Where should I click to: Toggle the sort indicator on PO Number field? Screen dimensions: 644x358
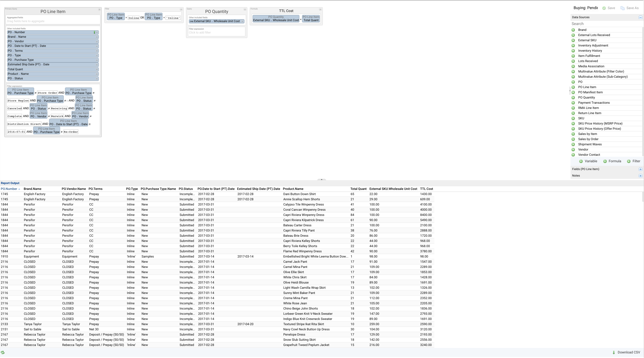point(95,32)
